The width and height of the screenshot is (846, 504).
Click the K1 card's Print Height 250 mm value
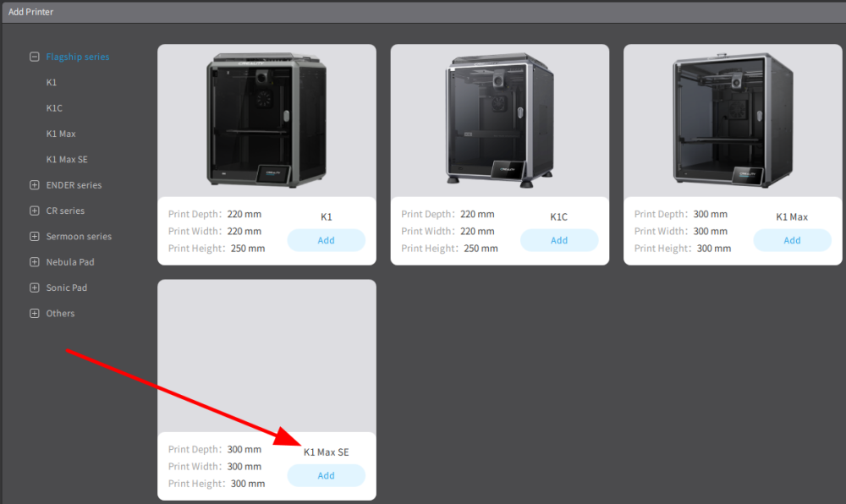point(248,249)
